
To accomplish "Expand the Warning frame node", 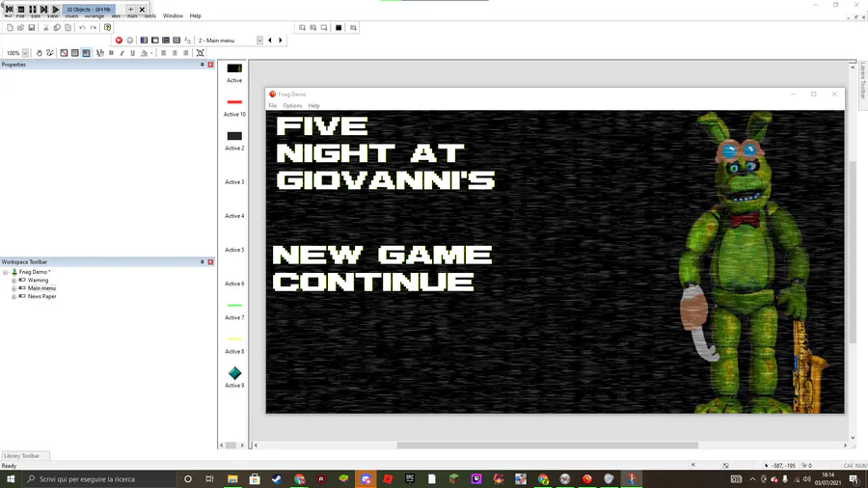I will (x=14, y=281).
